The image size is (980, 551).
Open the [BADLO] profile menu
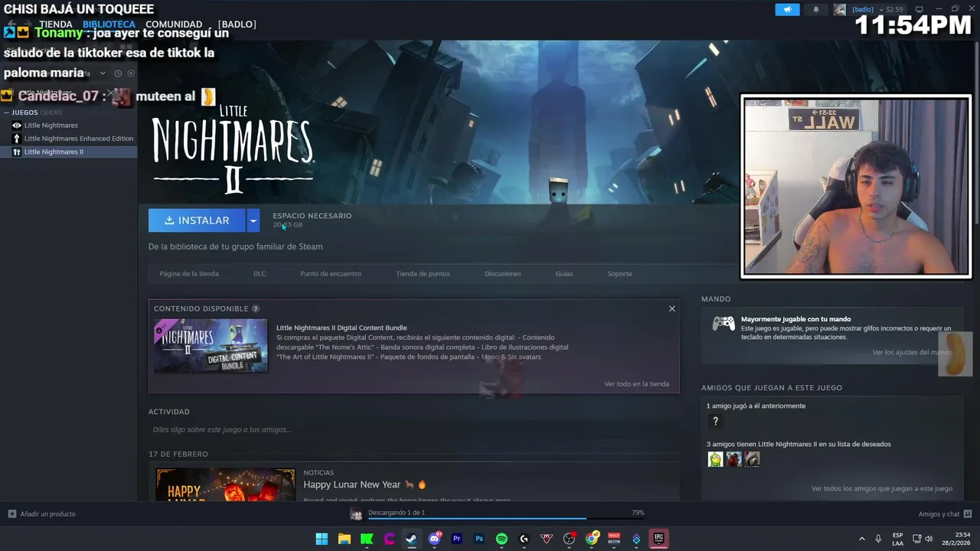pyautogui.click(x=237, y=24)
